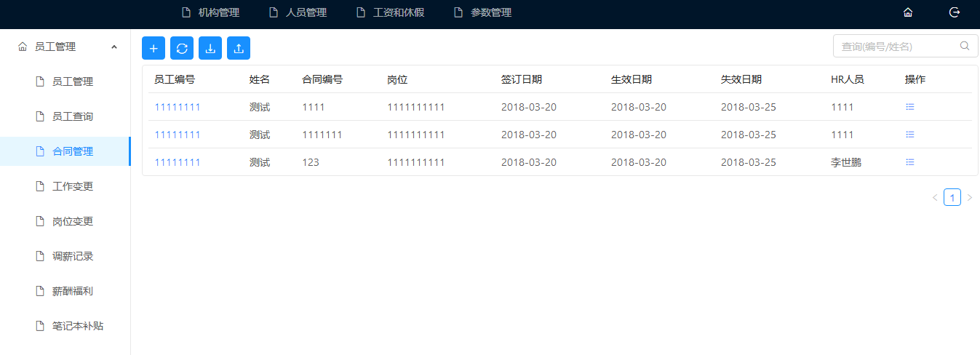Screen dimensions: 980x355
Task: Click the home icon in top bar
Action: [x=907, y=12]
